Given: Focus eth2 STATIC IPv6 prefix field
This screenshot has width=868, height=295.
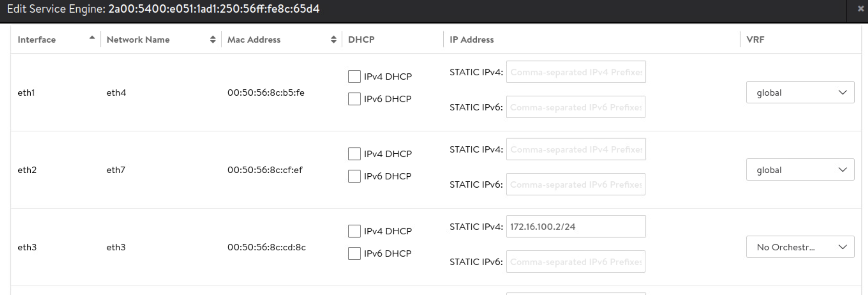Looking at the screenshot, I should (x=575, y=184).
